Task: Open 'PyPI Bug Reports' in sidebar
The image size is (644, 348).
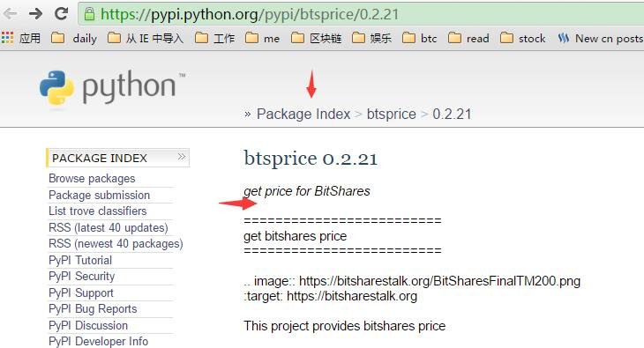Action: point(93,308)
